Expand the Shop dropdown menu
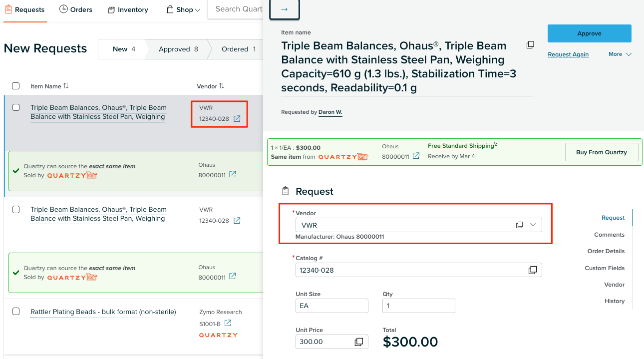Viewport: 644px width, 359px height. click(198, 10)
